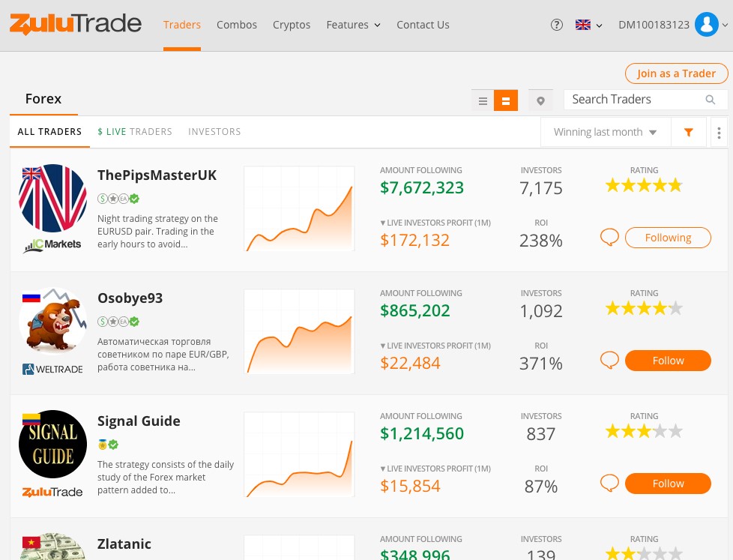
Task: Open the Cryptos menu item
Action: pyautogui.click(x=292, y=25)
